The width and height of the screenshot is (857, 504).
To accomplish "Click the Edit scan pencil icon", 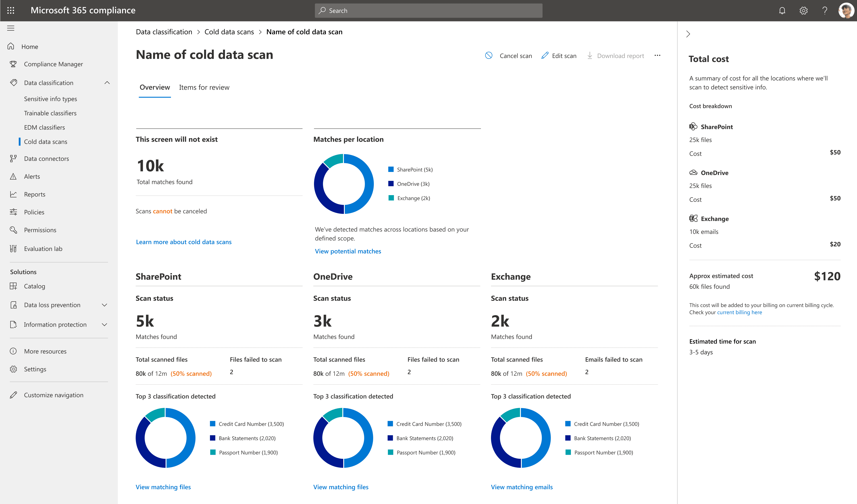I will [545, 55].
